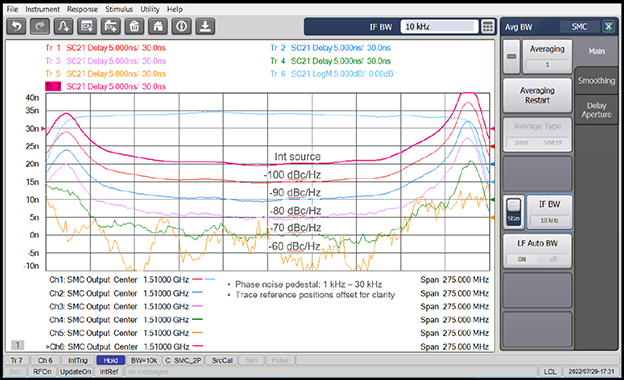Switch to the Smoothing tab
This screenshot has height=380, width=624.
[x=596, y=80]
